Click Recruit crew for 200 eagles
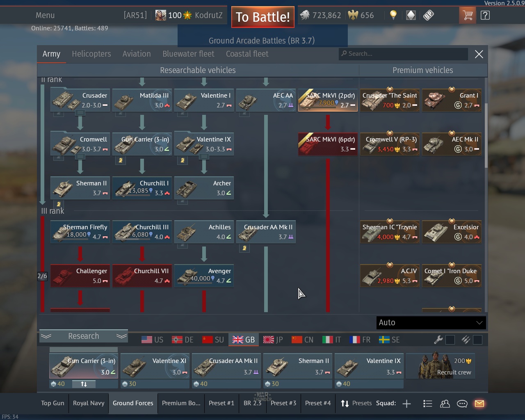The height and width of the screenshot is (420, 525). point(441,366)
